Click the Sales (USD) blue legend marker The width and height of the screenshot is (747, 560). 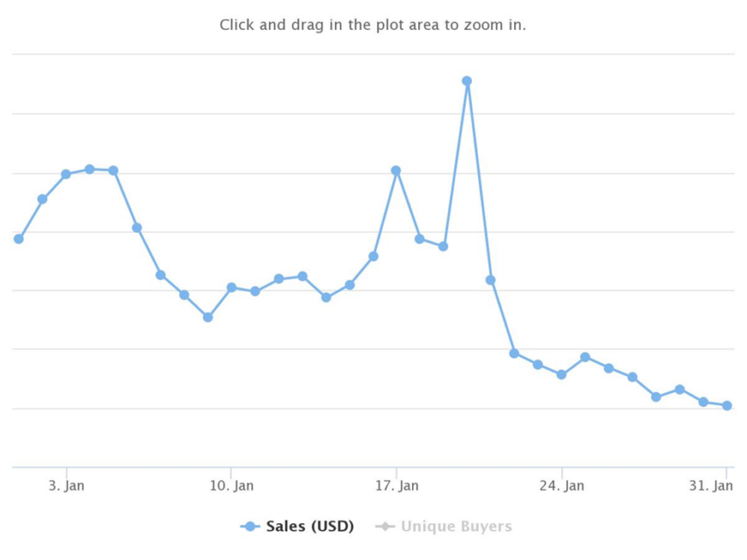pyautogui.click(x=250, y=527)
